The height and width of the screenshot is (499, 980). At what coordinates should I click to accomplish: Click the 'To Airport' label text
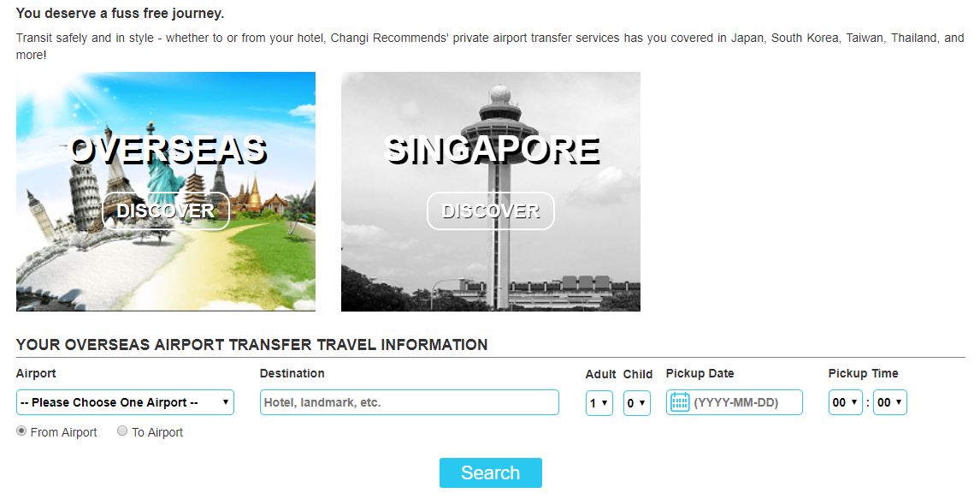(x=157, y=432)
